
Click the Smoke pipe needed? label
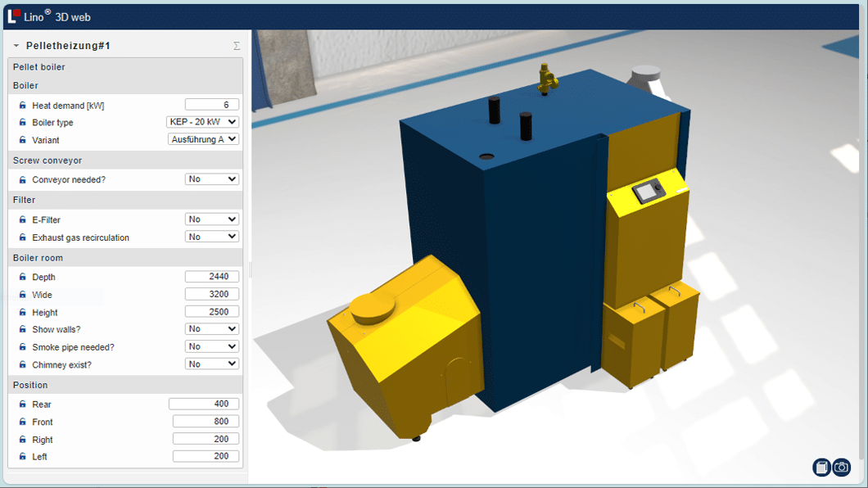[x=73, y=347]
